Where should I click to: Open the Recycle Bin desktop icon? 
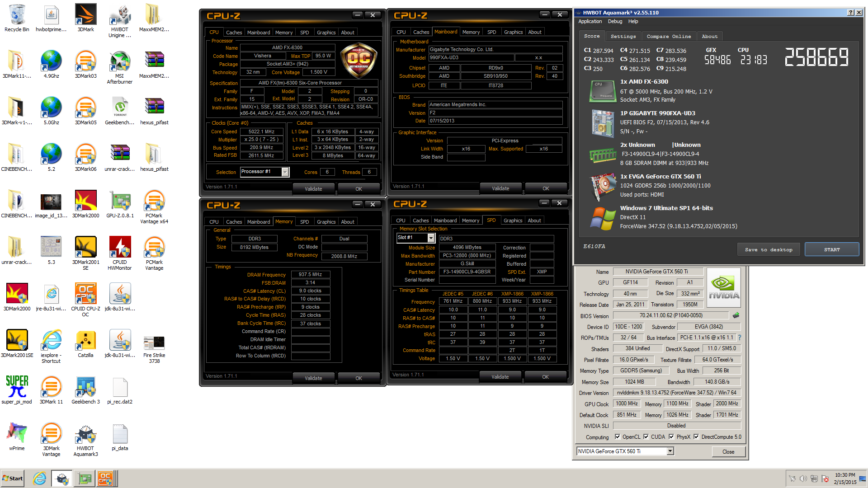(x=17, y=18)
